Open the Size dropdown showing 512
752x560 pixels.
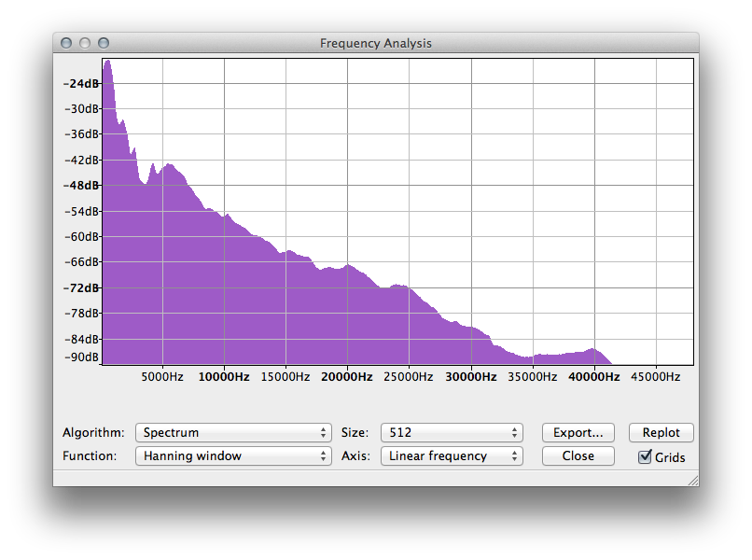(x=452, y=432)
